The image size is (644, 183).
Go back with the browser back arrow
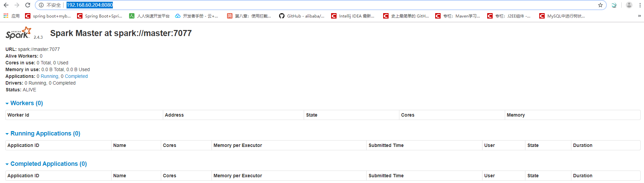pyautogui.click(x=6, y=5)
